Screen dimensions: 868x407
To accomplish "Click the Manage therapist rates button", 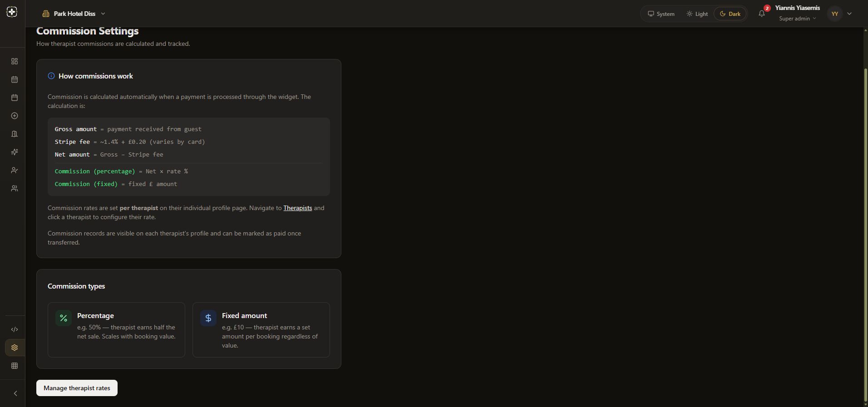I will (x=77, y=388).
